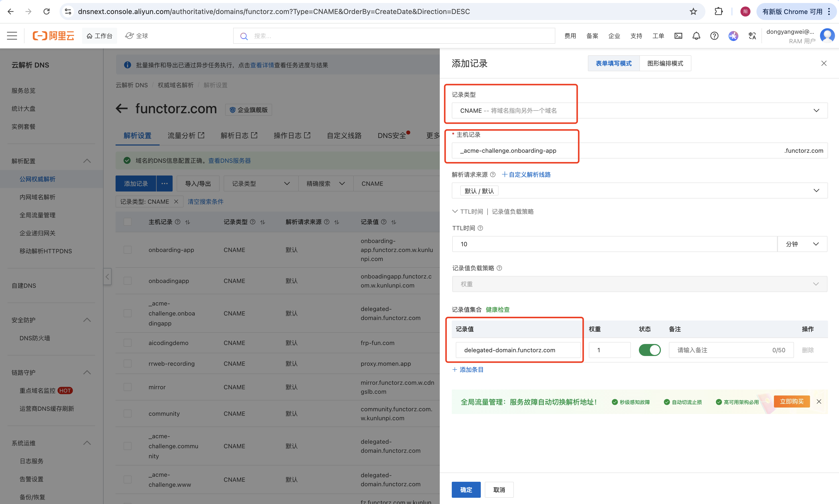The width and height of the screenshot is (839, 504).
Task: Click the language translate icon
Action: [752, 36]
